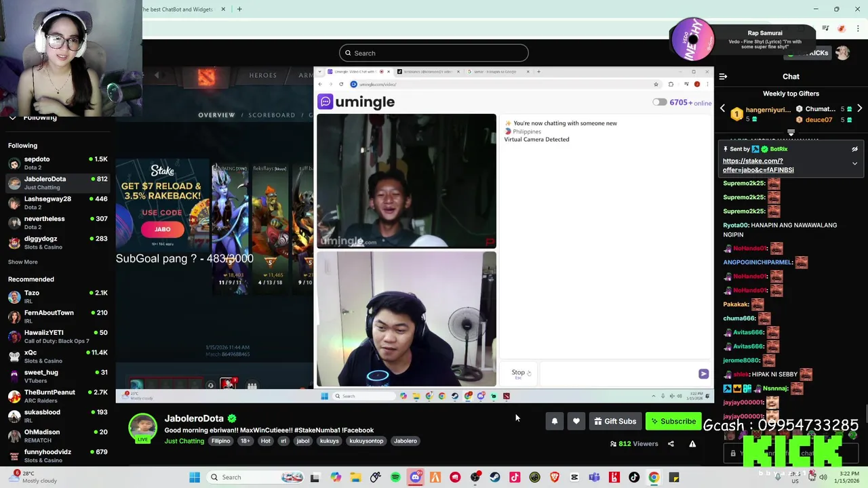Expand the pinned stake.com message
The width and height of the screenshot is (868, 488).
[854, 163]
